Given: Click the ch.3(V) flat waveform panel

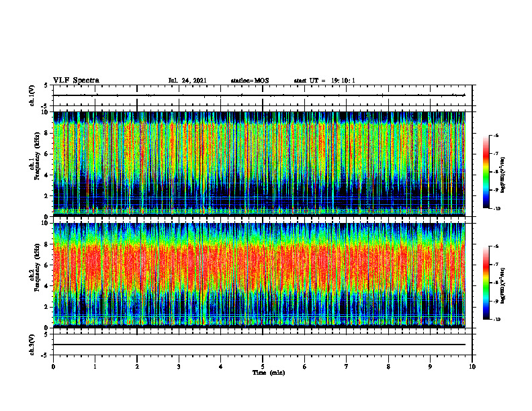Looking at the screenshot, I should (x=263, y=345).
